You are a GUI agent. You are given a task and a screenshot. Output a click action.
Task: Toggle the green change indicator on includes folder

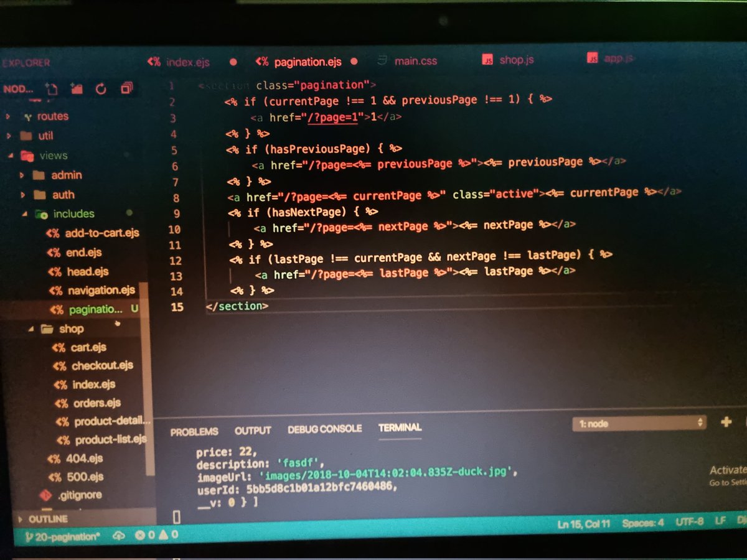click(x=129, y=213)
